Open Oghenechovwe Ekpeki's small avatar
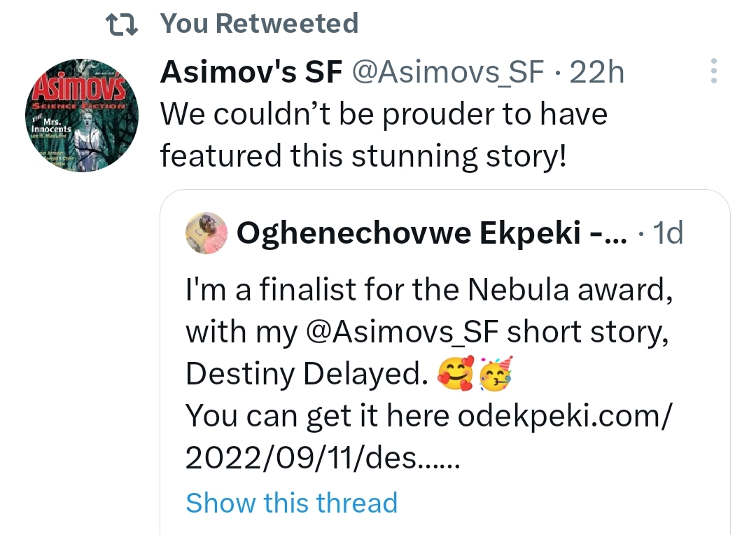This screenshot has height=535, width=756. (x=206, y=233)
